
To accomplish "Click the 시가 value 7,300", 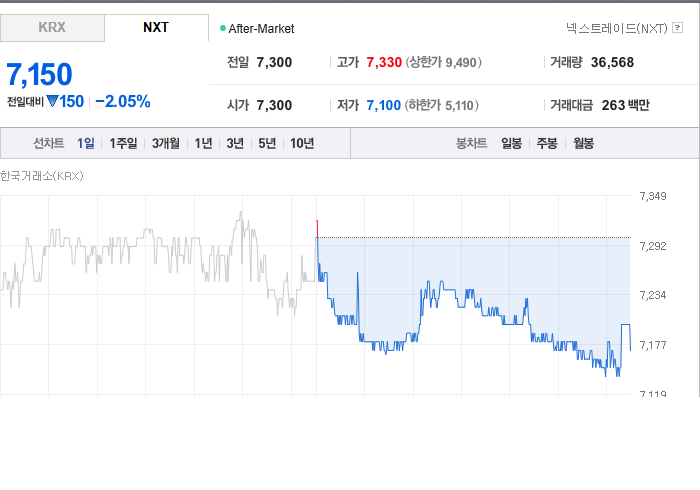I will (274, 105).
